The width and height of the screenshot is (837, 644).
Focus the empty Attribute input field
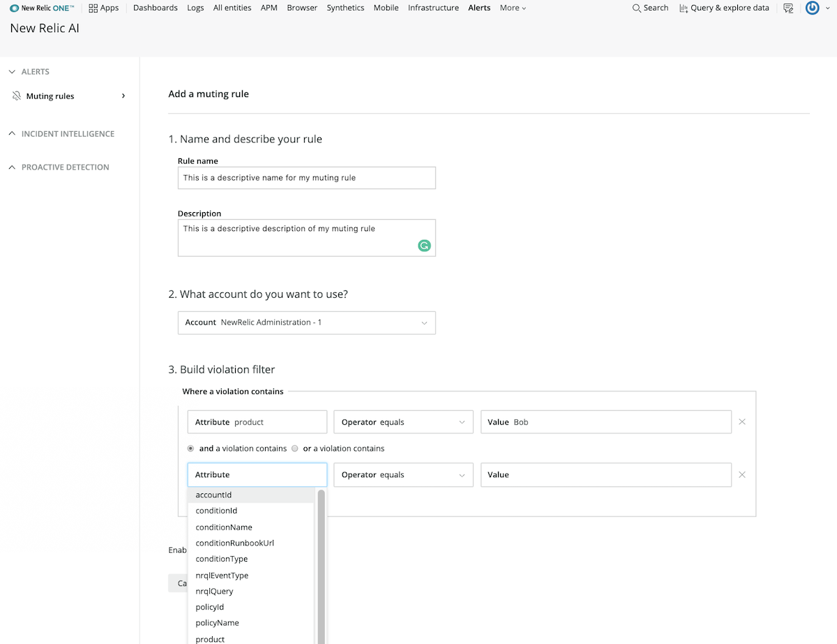point(257,474)
